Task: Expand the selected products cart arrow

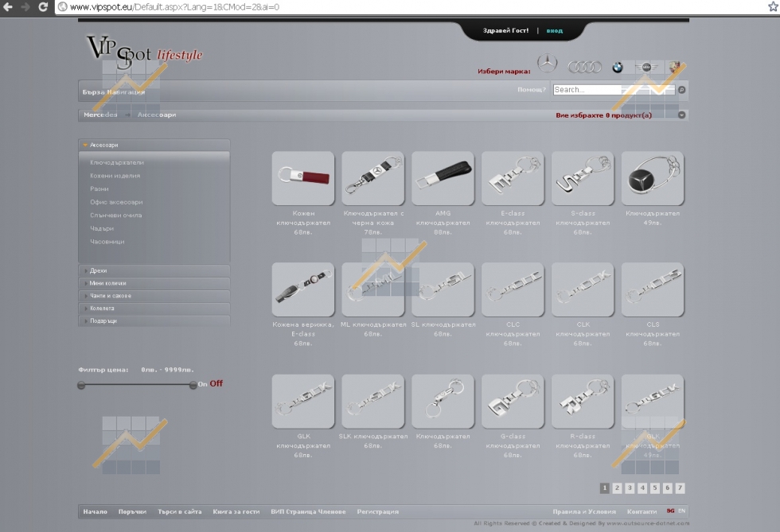Action: click(681, 115)
